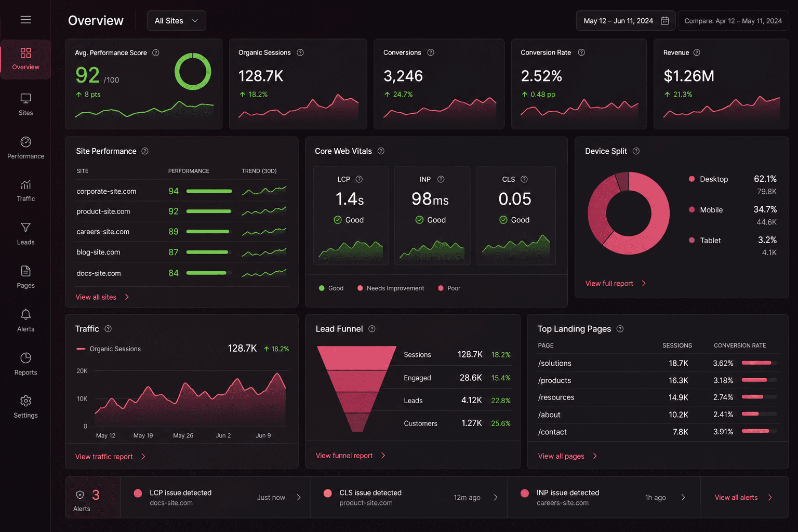Click the performance score donut ring
The image size is (798, 532).
pos(193,71)
